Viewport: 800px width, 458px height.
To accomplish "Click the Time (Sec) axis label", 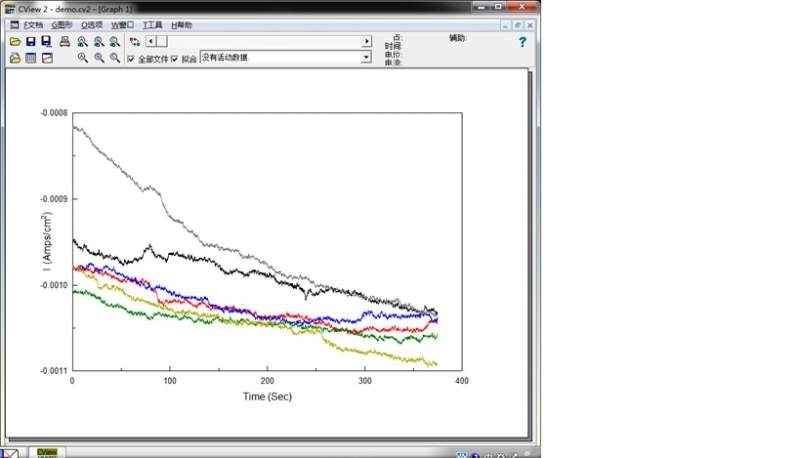I will point(267,396).
